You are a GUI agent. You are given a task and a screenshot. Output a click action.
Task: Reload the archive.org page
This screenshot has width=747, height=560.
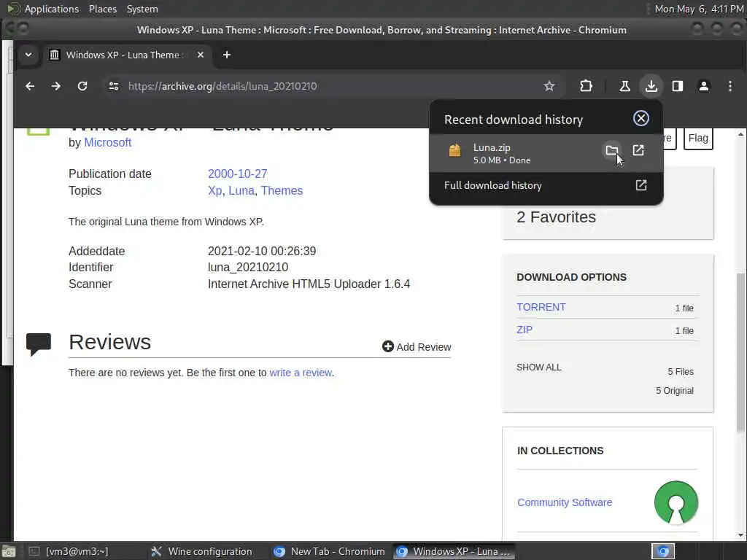click(82, 86)
